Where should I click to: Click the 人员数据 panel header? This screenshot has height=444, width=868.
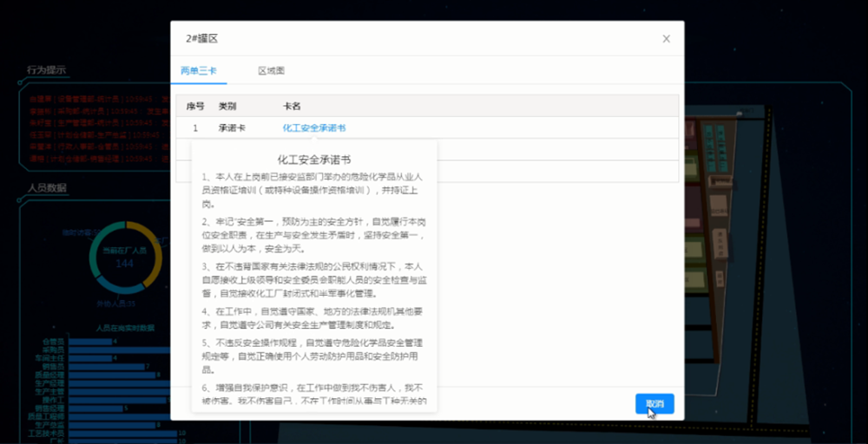(46, 187)
